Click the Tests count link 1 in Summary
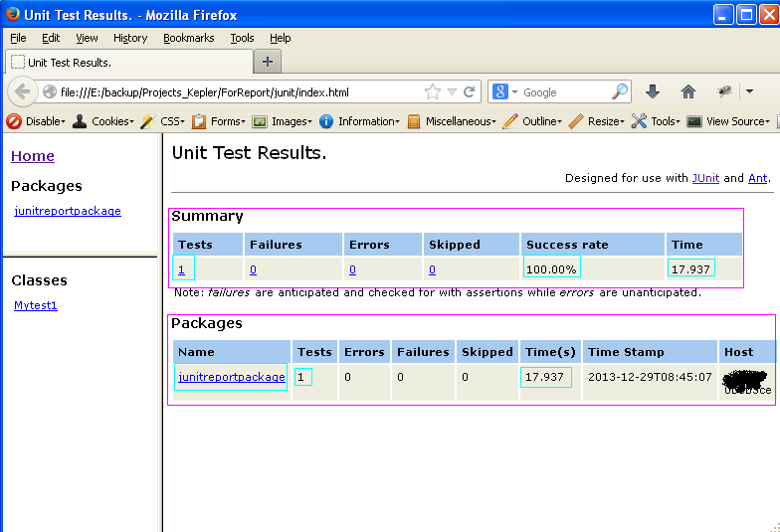 tap(181, 269)
